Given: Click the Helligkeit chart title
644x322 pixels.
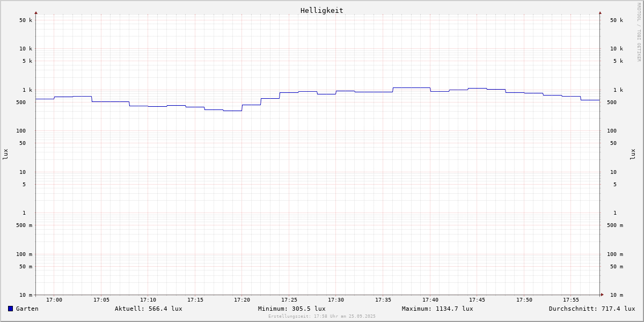Looking at the screenshot, I should [321, 10].
